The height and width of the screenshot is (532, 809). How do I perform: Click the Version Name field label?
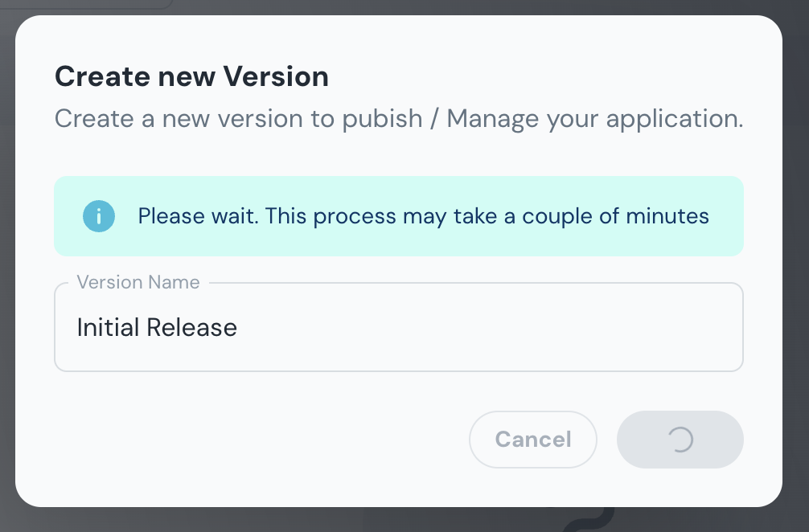(x=138, y=282)
